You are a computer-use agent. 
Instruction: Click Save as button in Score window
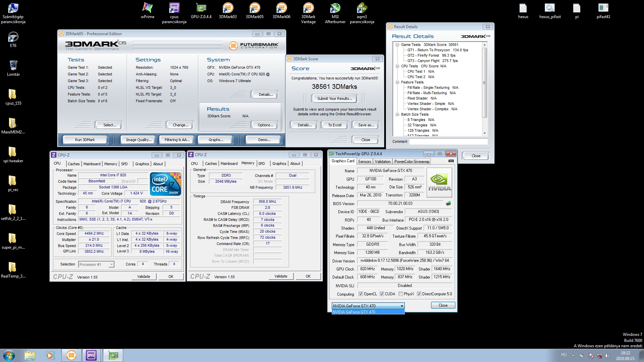tap(366, 125)
